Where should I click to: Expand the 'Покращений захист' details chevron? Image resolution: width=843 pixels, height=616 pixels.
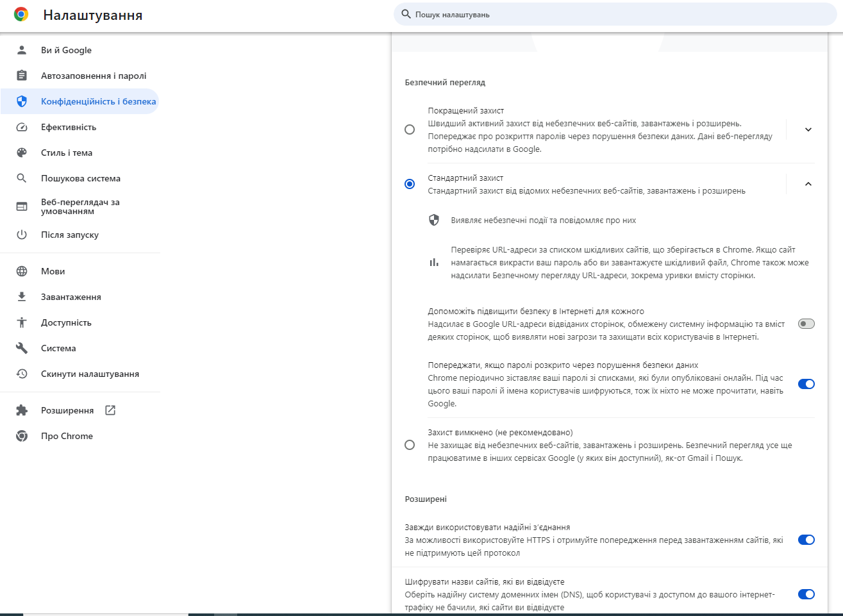click(x=808, y=129)
